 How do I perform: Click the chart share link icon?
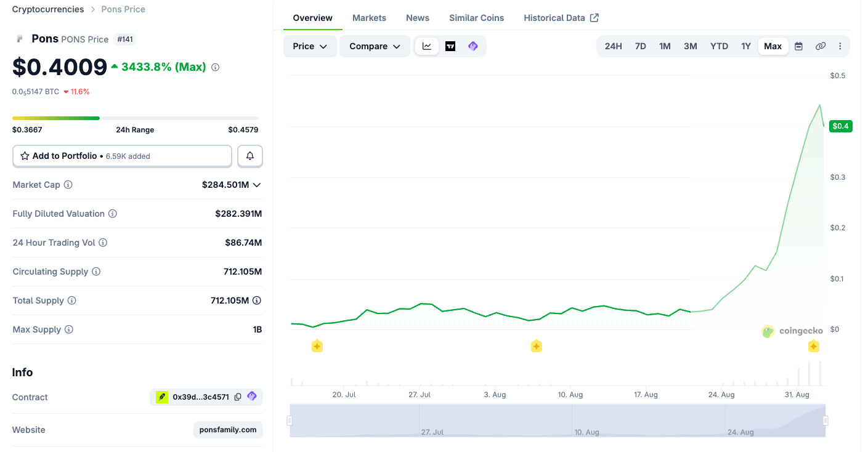click(821, 46)
